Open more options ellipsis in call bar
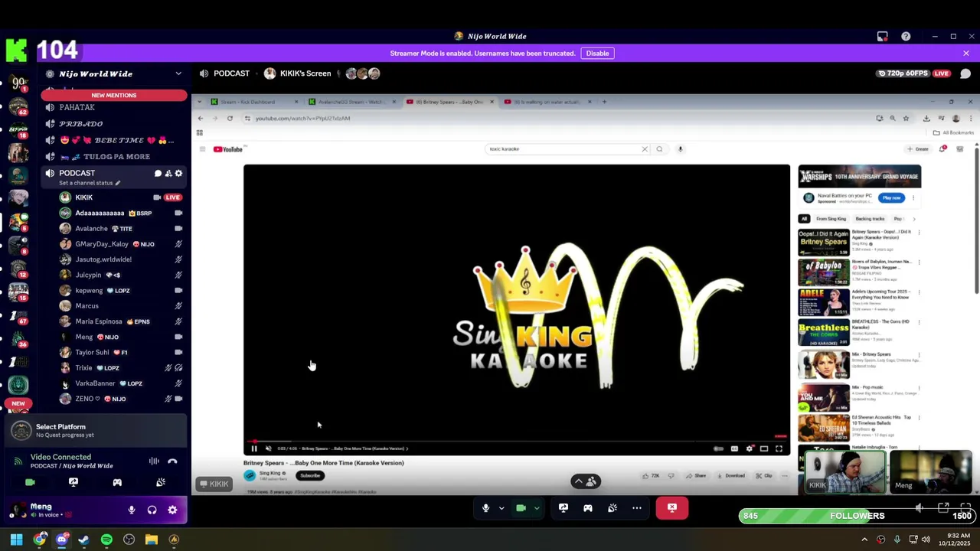Screen dimensions: 980x551 coord(637,507)
